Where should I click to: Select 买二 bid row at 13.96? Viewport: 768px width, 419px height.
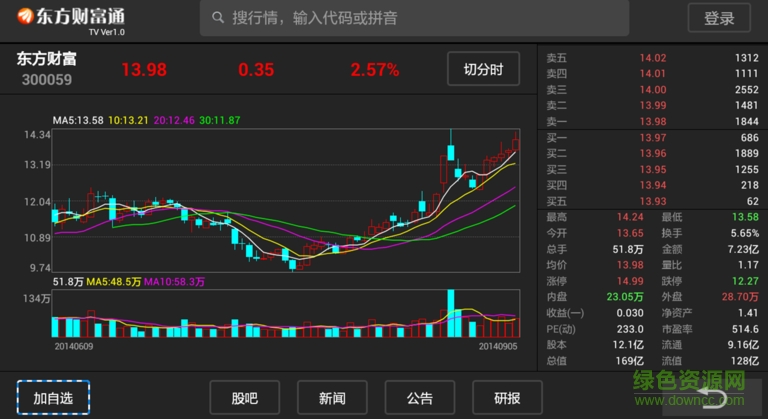(652, 153)
